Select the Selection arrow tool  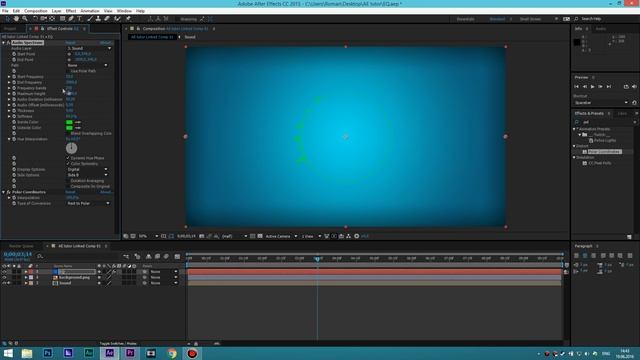(8, 19)
